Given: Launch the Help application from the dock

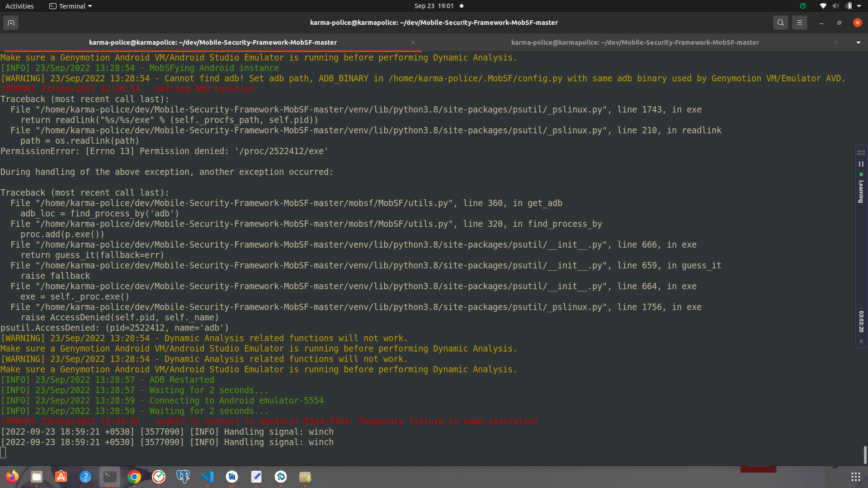Looking at the screenshot, I should [85, 477].
